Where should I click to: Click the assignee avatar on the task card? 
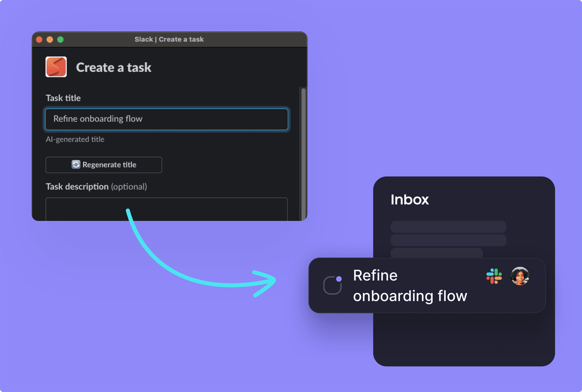click(x=520, y=276)
